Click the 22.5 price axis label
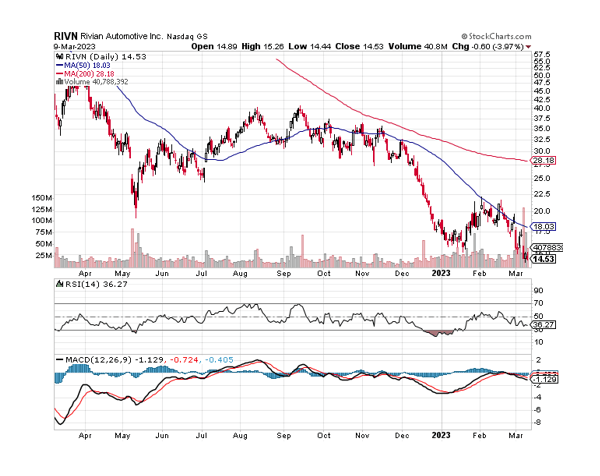This screenshot has width=600, height=476. coord(542,194)
